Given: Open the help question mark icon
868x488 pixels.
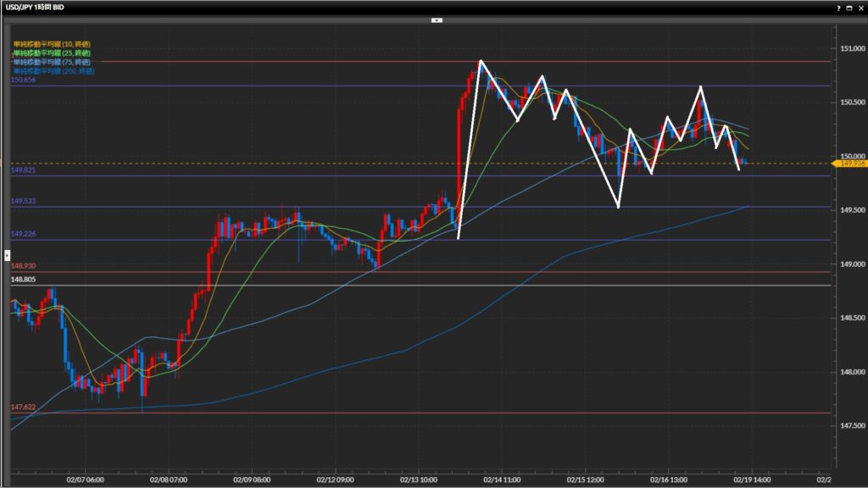Looking at the screenshot, I should (838, 7).
